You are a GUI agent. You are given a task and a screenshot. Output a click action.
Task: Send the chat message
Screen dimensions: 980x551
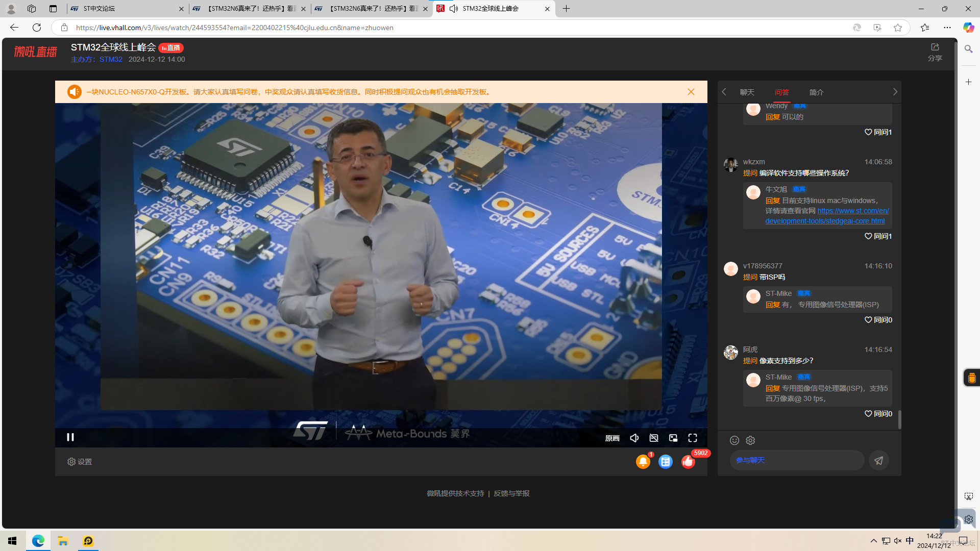click(879, 460)
